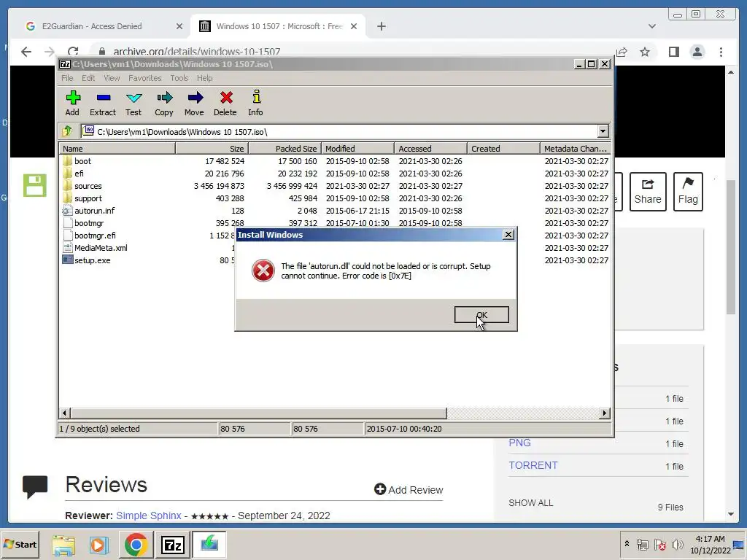Select the MediaMeta.xml file icon
This screenshot has height=560, width=747.
point(67,248)
